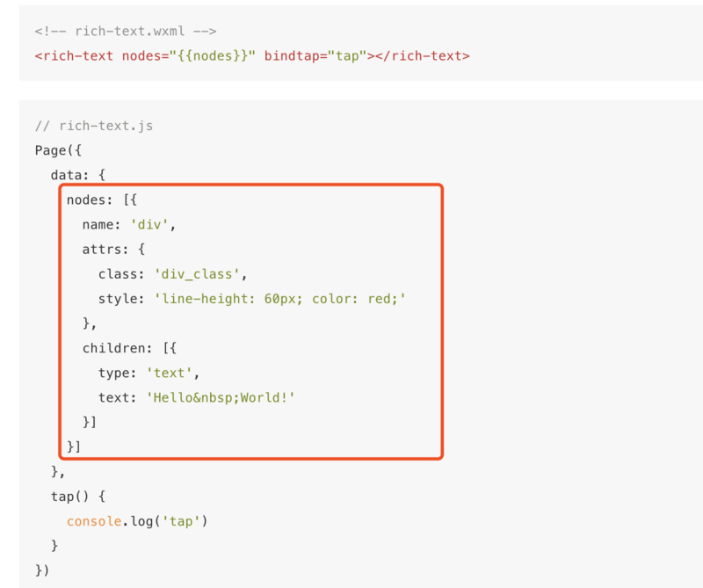Click the // rich-text.js comment
Image resolution: width=703 pixels, height=588 pixels.
coord(94,126)
